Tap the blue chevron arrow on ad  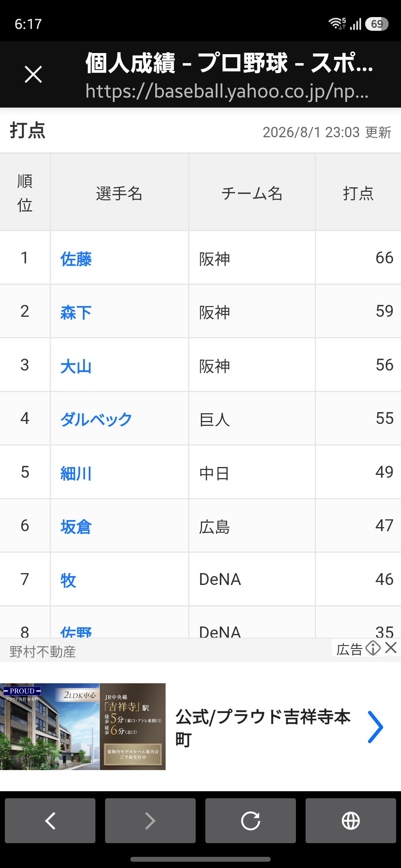coord(375,727)
